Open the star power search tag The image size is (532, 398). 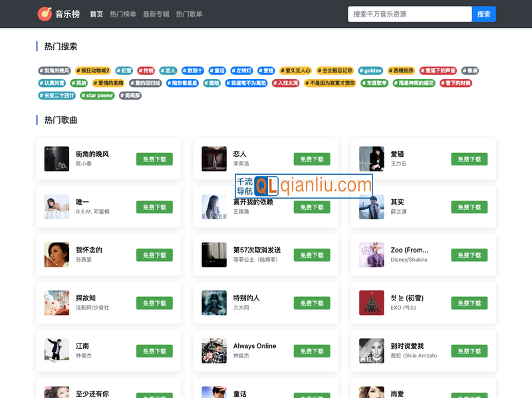(98, 96)
